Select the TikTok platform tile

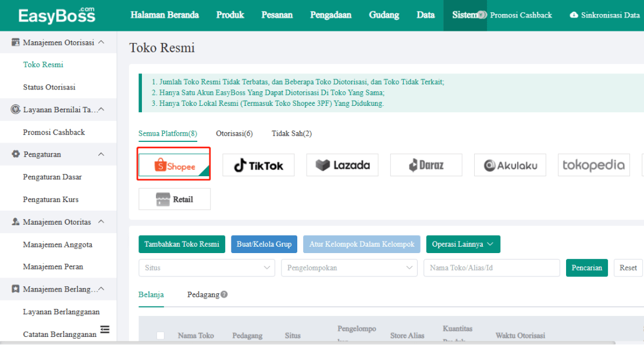tap(258, 165)
